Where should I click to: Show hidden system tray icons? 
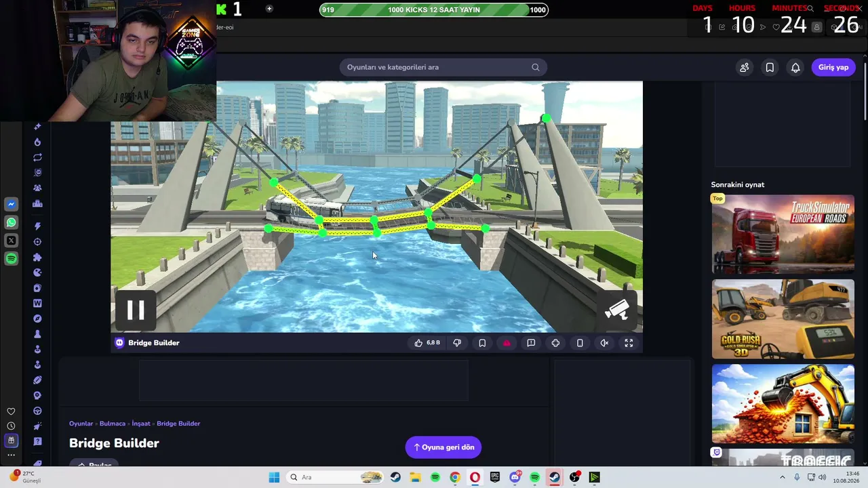(x=783, y=477)
